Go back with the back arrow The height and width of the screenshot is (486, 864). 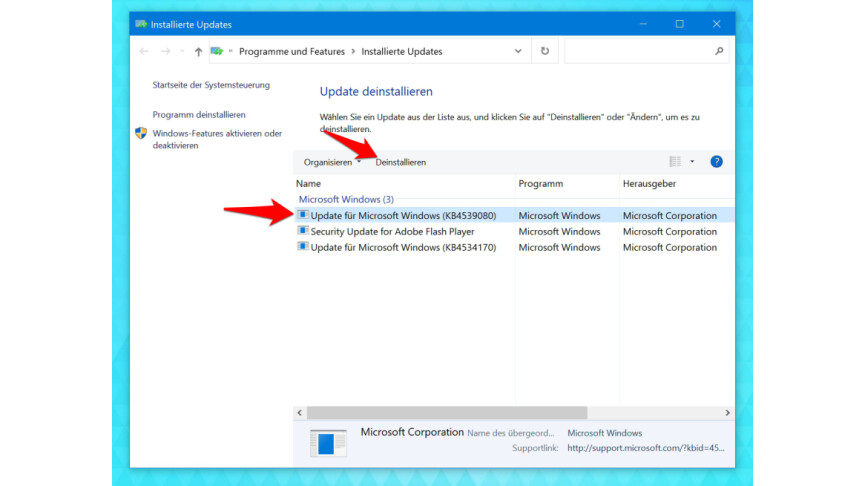(144, 51)
